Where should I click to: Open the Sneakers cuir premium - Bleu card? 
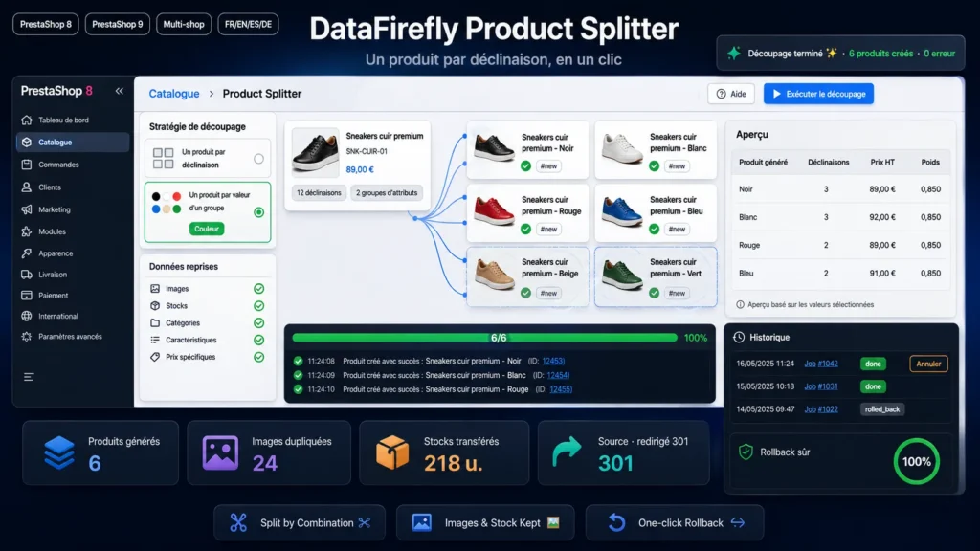[x=656, y=212]
